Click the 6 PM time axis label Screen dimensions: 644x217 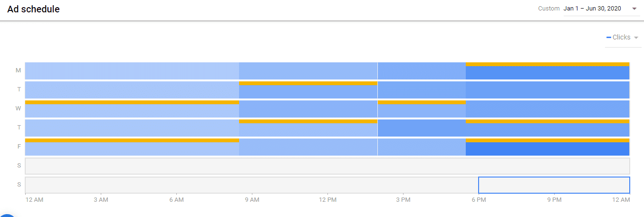[479, 200]
